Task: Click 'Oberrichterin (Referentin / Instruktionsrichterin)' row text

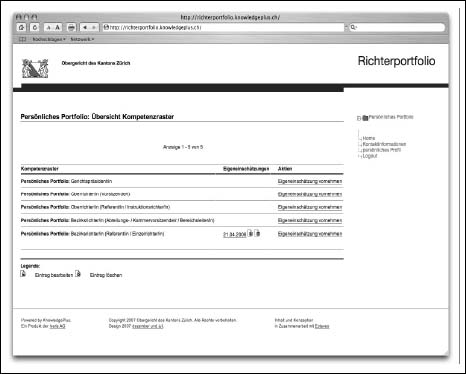Action: coord(120,207)
